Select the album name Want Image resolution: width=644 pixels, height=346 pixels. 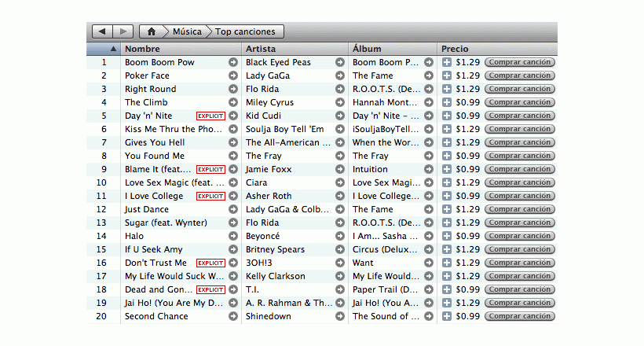coord(363,263)
